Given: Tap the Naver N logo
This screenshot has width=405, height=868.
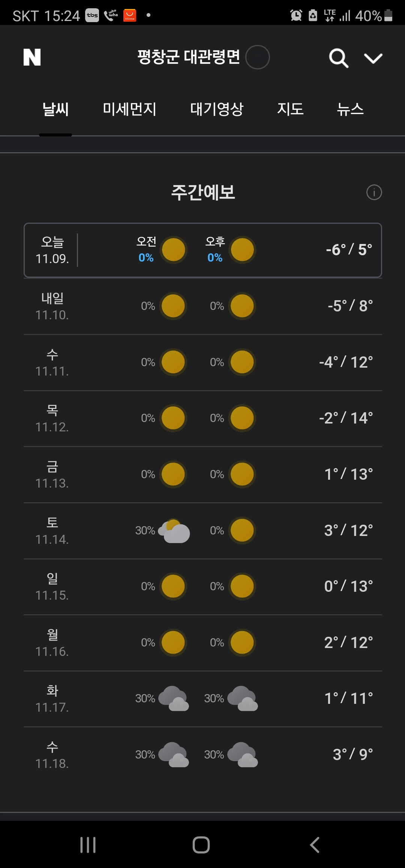Looking at the screenshot, I should [32, 57].
